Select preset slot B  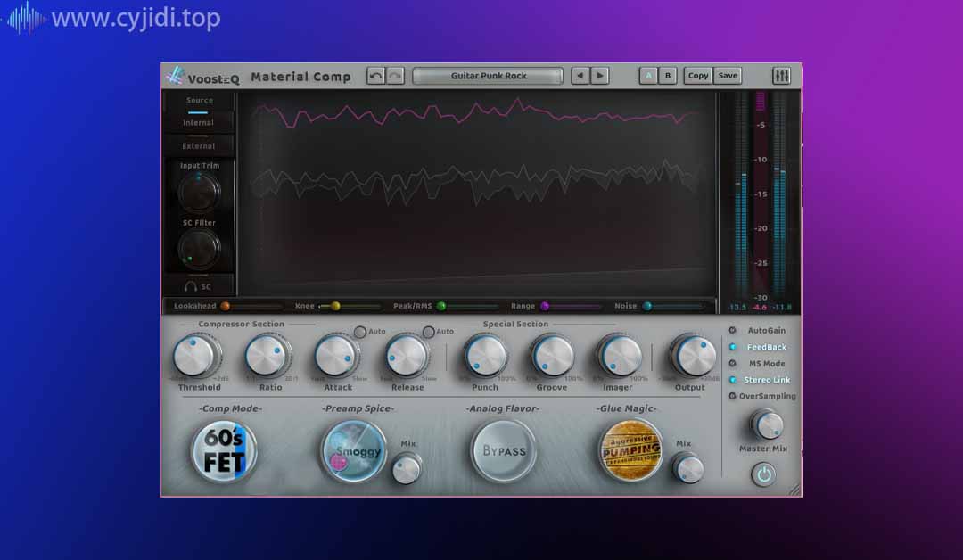point(668,76)
